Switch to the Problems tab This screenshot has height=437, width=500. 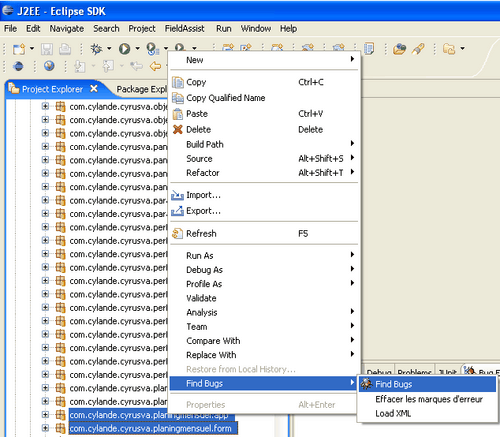tap(414, 372)
